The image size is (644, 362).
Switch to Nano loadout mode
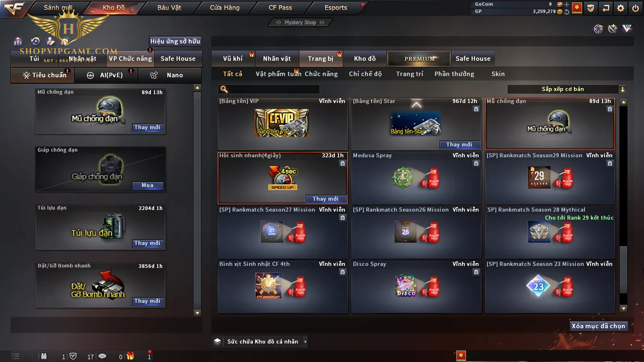point(169,75)
